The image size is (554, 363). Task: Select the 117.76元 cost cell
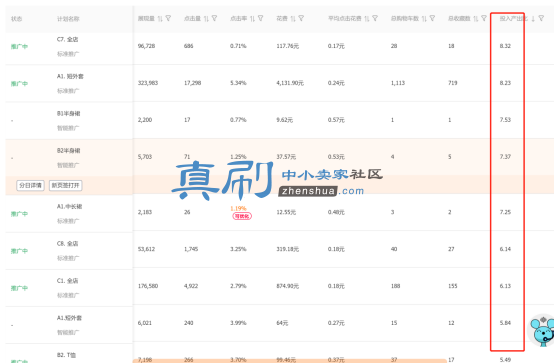[x=288, y=46]
